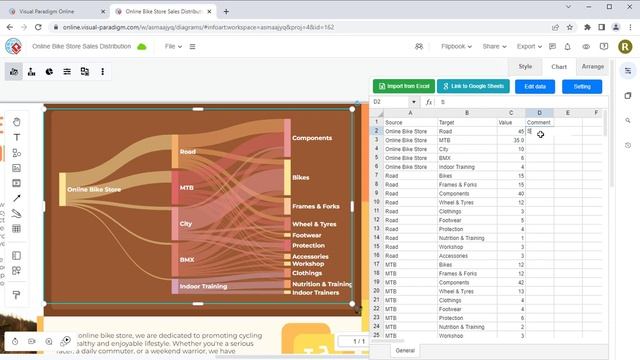The width and height of the screenshot is (640, 360).
Task: Toggle the format panel icon on right edge
Action: (628, 71)
